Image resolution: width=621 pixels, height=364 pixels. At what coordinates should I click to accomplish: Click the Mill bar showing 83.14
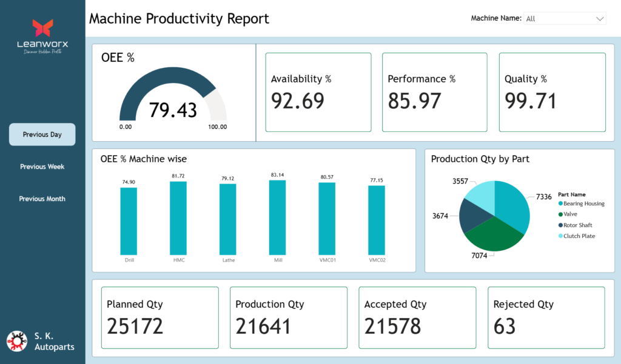277,217
